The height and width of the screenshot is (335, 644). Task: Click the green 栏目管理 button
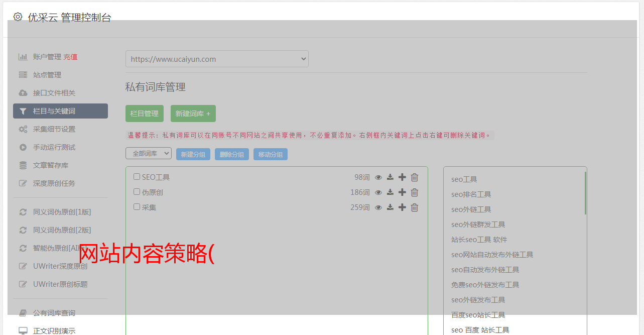coord(145,114)
